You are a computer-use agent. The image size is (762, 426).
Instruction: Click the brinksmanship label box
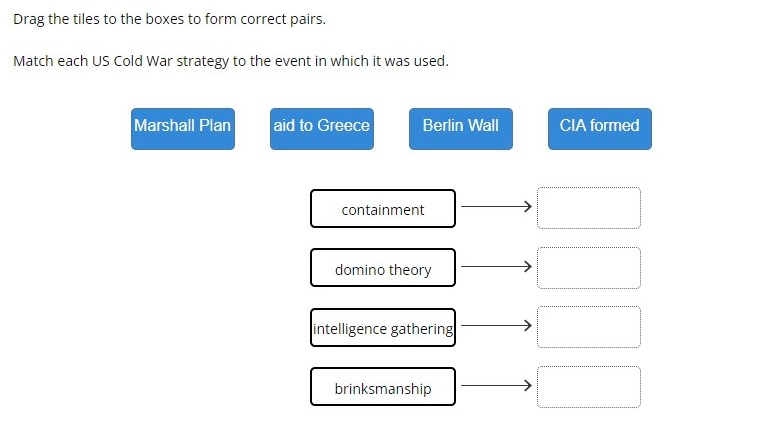383,387
